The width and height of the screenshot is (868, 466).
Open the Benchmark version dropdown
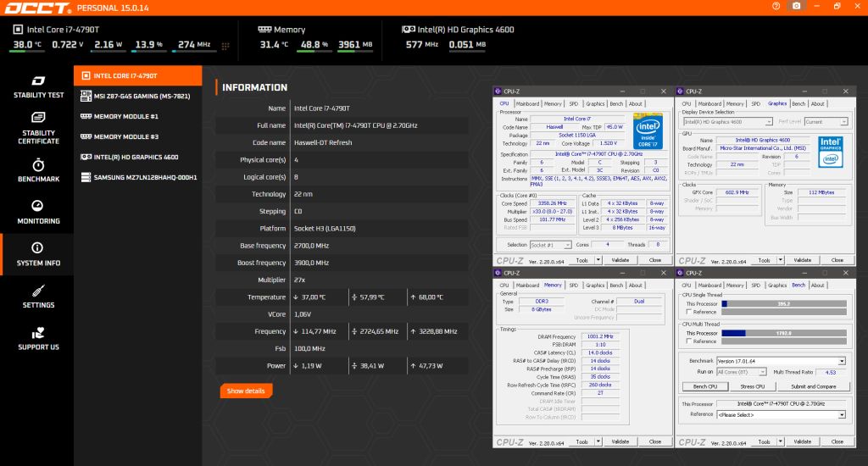point(781,361)
